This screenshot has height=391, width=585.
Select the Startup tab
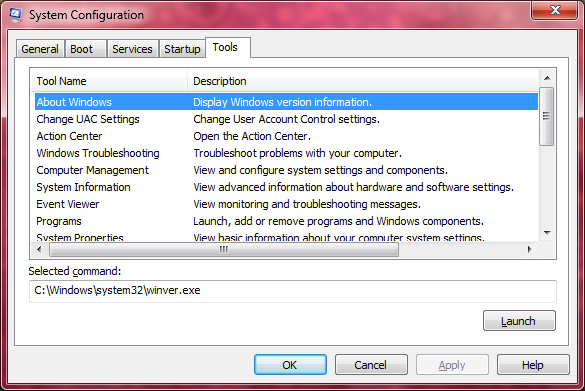(182, 49)
